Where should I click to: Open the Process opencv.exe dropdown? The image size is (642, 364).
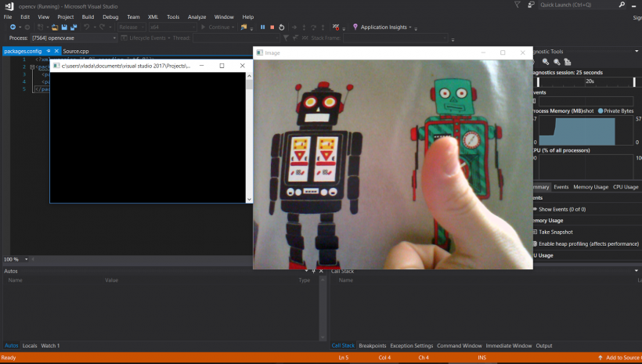tap(114, 38)
